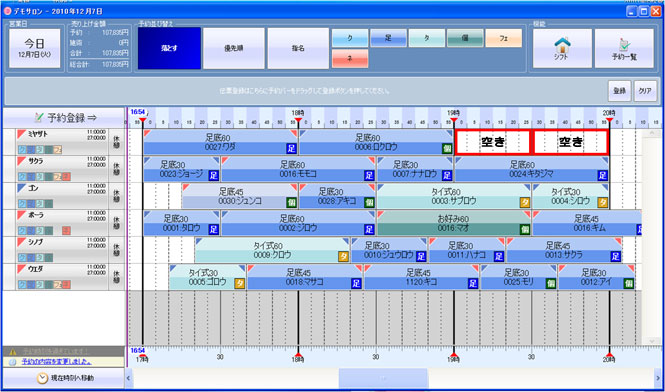Click the blue flag next to ゴン
Screen dimensions: 665x392
[x=22, y=188]
